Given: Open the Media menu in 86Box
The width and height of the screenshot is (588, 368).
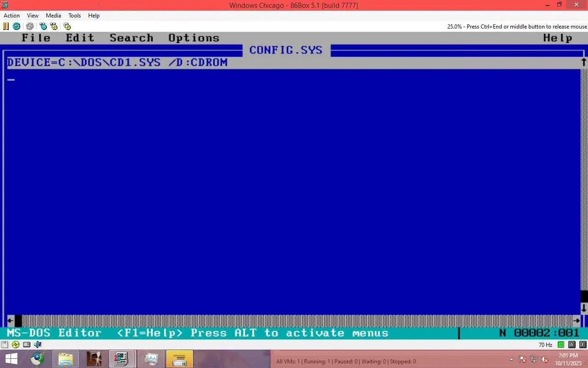Looking at the screenshot, I should pos(53,16).
